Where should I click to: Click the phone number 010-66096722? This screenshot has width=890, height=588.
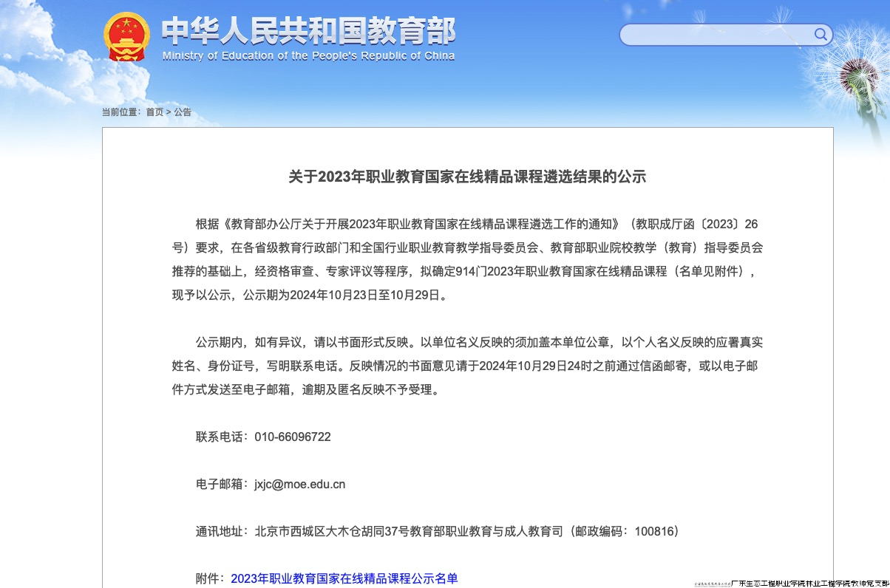(x=293, y=437)
